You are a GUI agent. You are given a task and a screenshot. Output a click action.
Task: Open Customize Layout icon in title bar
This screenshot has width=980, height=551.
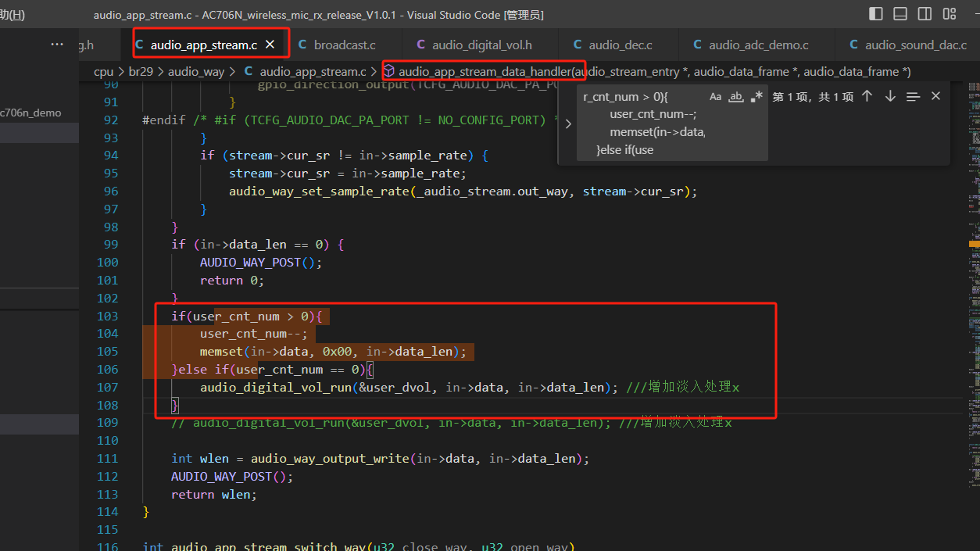pos(950,14)
